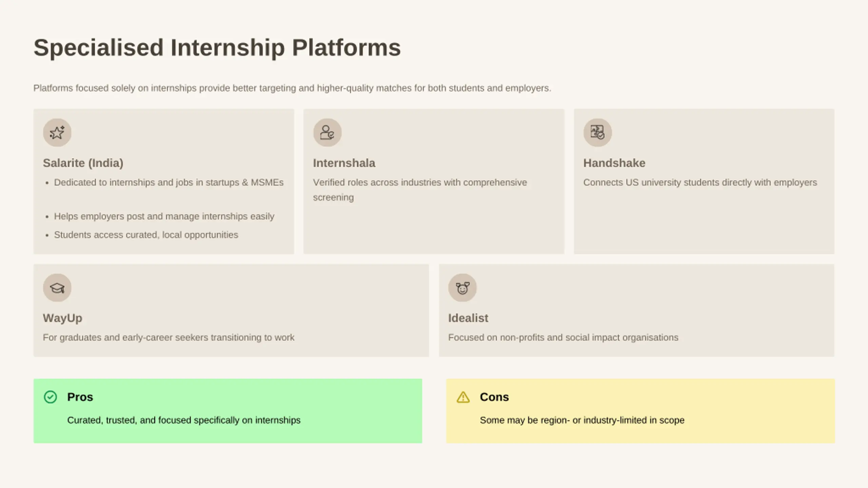Click bullet about curated, local opportunities
Viewport: 868px width, 488px height.
pos(146,235)
